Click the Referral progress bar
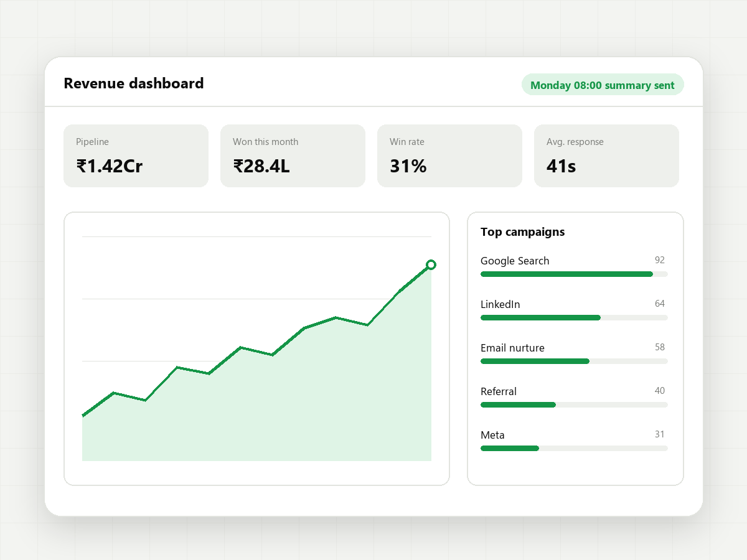747x560 pixels. point(574,404)
